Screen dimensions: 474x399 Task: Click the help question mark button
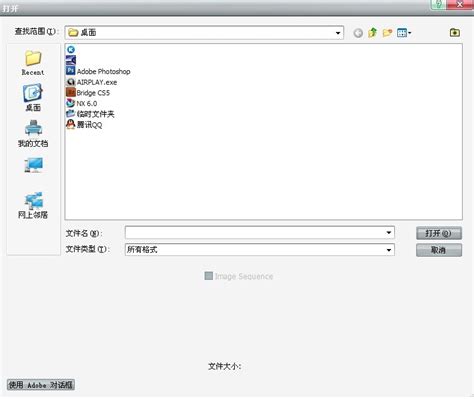point(439,4)
